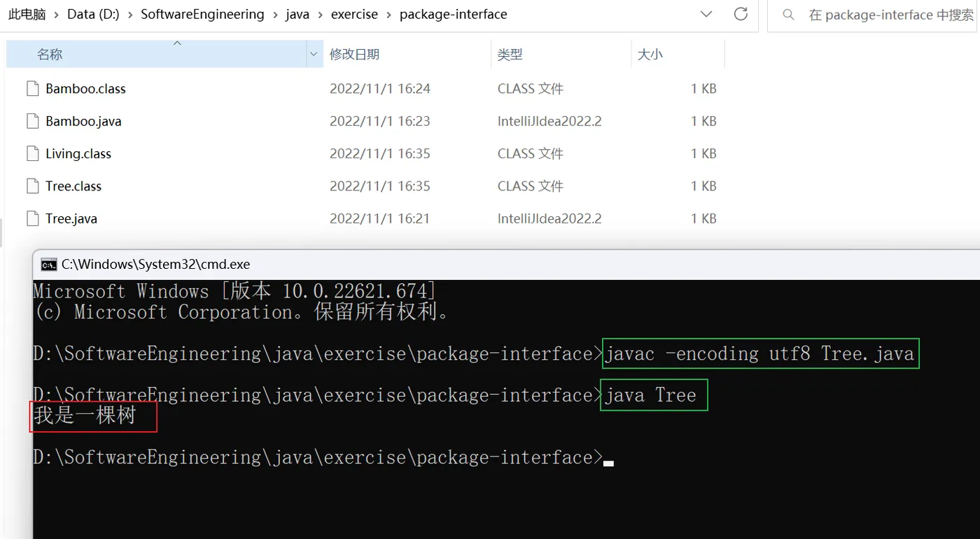Click the Bamboo.class file icon
The width and height of the screenshot is (980, 539).
[x=32, y=89]
